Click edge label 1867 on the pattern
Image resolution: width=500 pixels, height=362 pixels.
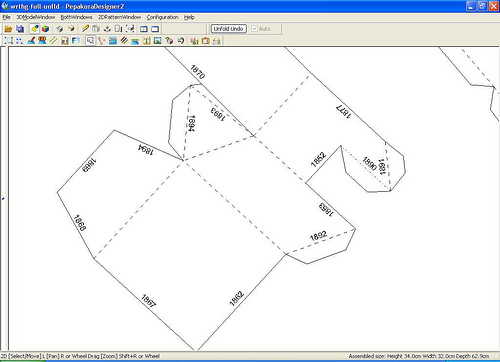coord(148,301)
